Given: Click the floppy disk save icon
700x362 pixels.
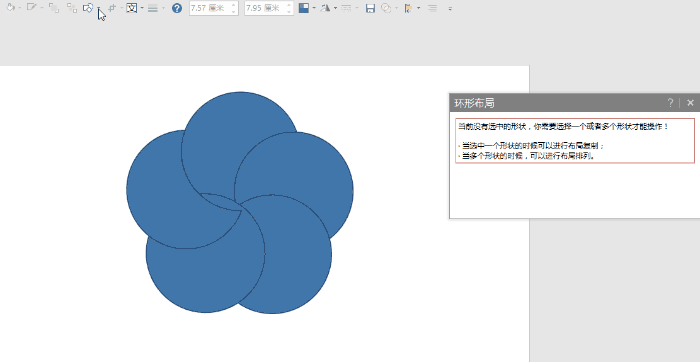Looking at the screenshot, I should [370, 8].
